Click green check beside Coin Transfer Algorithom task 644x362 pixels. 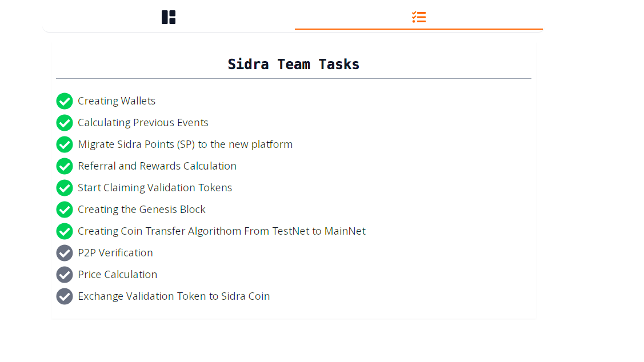(x=65, y=231)
